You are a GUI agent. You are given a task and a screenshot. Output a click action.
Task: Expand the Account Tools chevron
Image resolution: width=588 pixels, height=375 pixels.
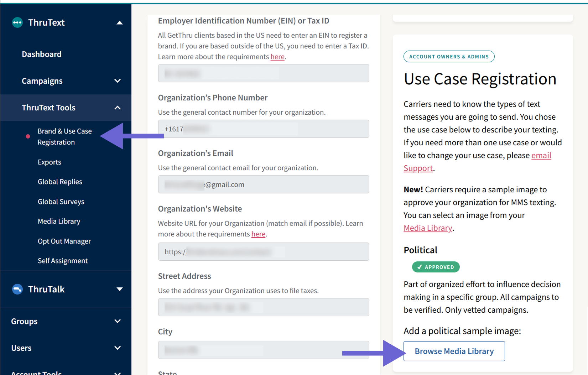[118, 373]
